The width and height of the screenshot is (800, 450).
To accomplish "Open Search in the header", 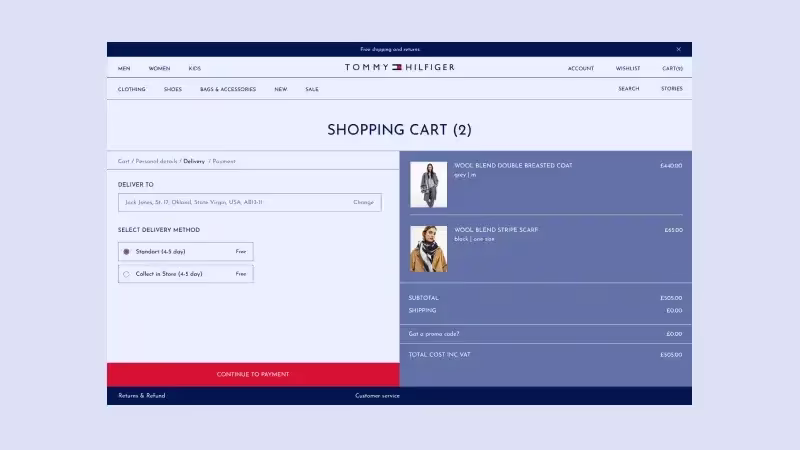I will click(628, 89).
